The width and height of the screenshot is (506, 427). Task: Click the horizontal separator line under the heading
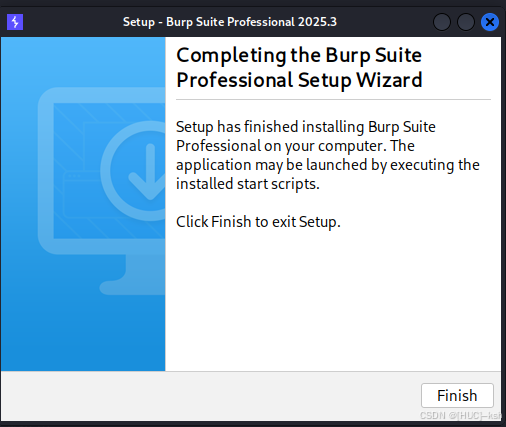pos(333,99)
